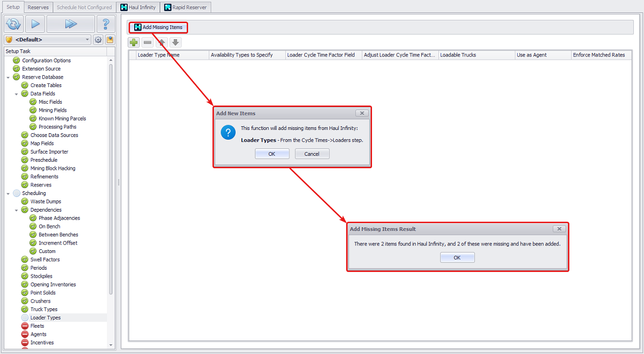Switch to the Setup tab
This screenshot has height=354, width=644.
point(13,7)
